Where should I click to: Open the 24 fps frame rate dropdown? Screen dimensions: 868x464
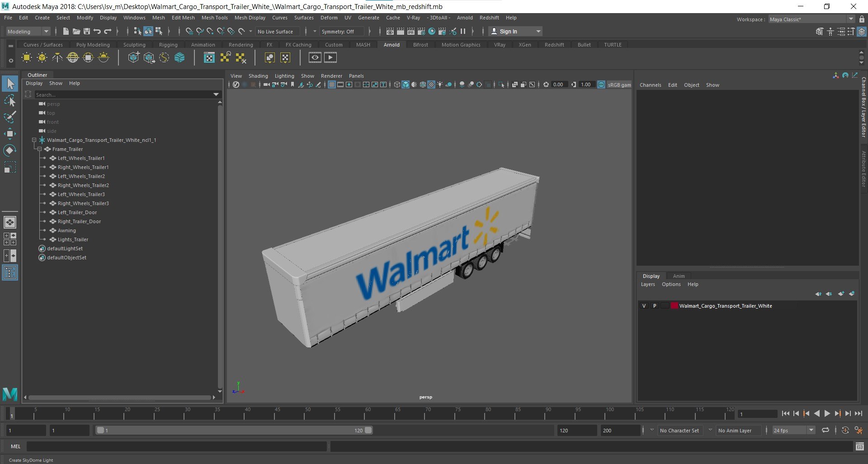click(793, 430)
